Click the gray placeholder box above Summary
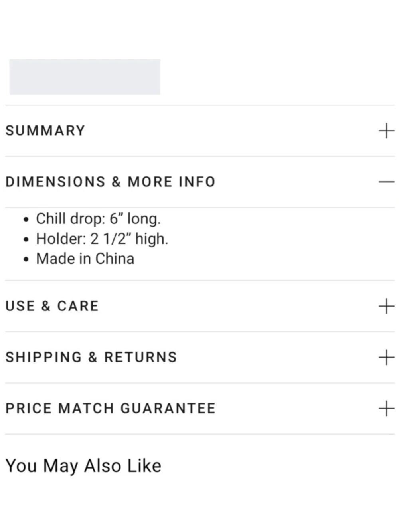 pyautogui.click(x=85, y=77)
